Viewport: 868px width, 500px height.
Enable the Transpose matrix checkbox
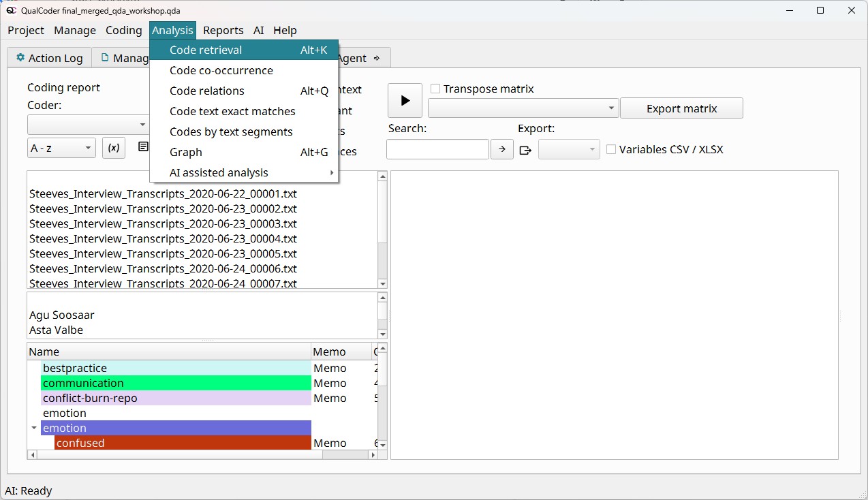[x=435, y=89]
